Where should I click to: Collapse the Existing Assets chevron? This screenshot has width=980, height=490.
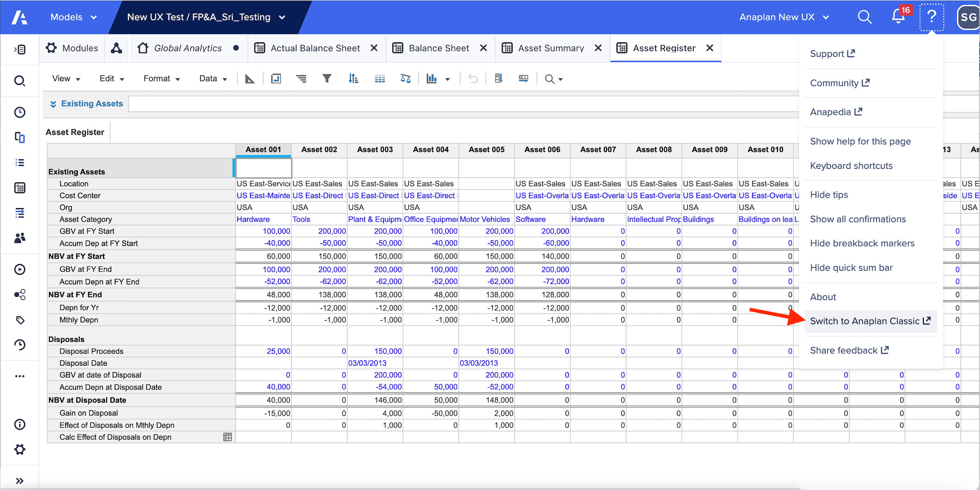pyautogui.click(x=53, y=104)
